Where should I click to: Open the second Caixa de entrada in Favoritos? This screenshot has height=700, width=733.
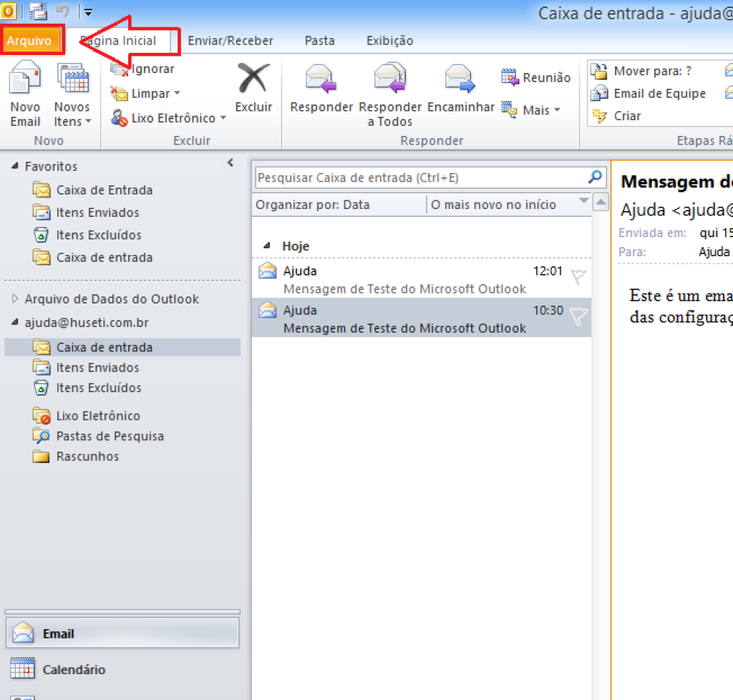pos(93,258)
